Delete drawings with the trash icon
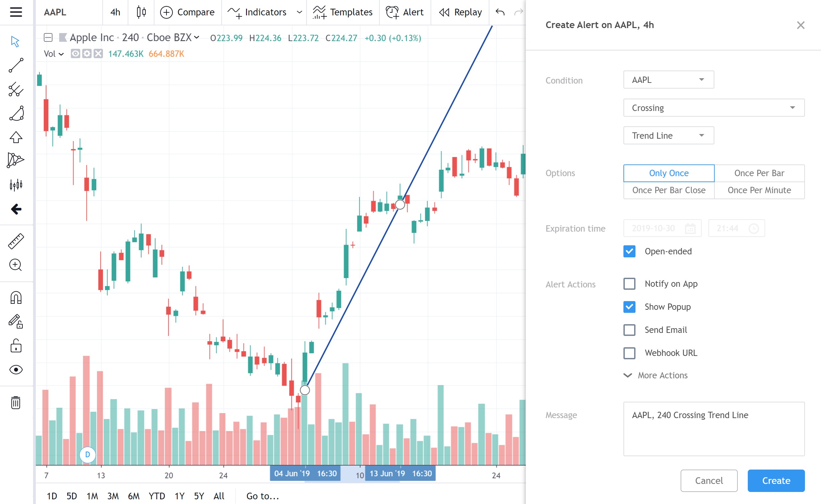The height and width of the screenshot is (504, 821). coord(16,402)
